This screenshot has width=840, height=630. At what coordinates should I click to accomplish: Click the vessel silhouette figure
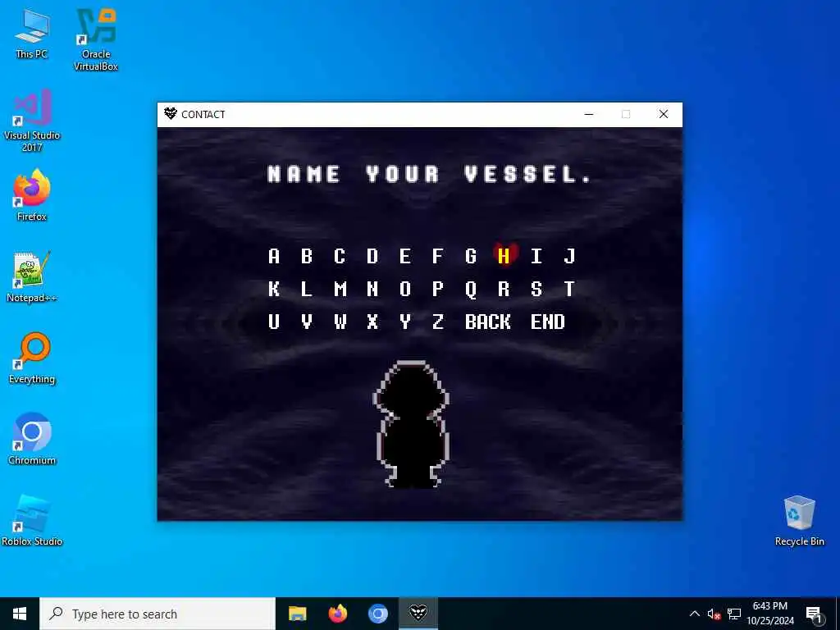pyautogui.click(x=412, y=424)
